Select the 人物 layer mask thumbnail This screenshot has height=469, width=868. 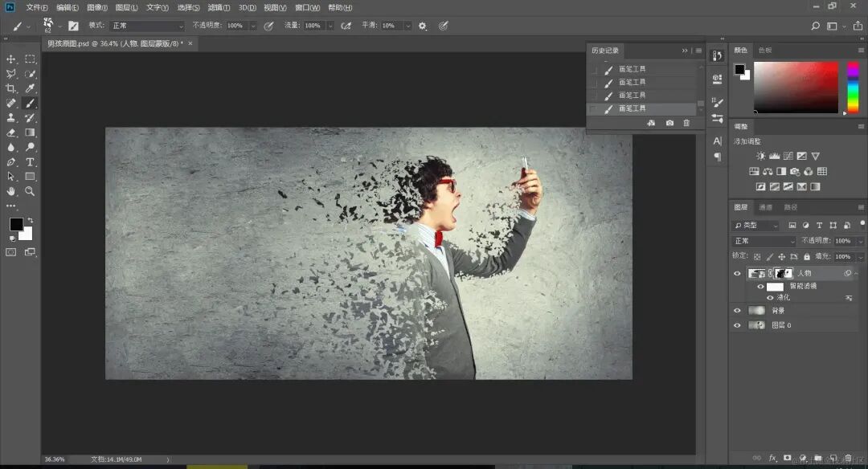(784, 273)
